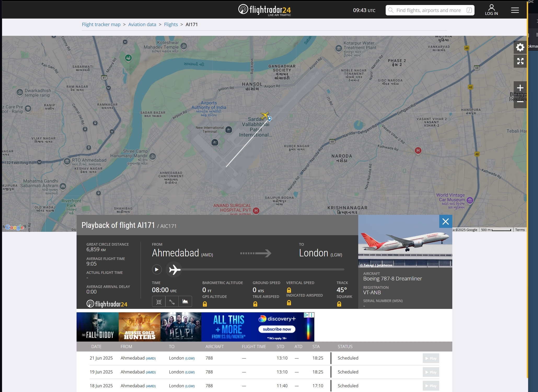Open the map Terms link
This screenshot has width=538, height=392.
520,230
